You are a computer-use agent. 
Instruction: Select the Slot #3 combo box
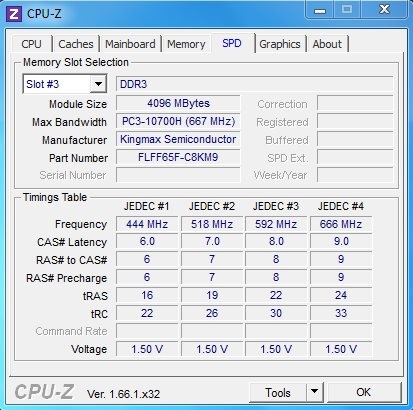[x=65, y=84]
